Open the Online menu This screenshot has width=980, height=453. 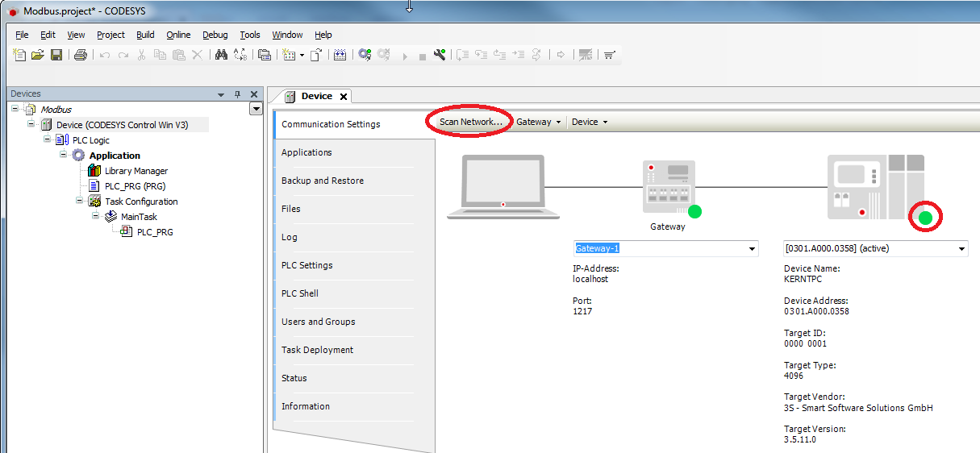click(x=178, y=35)
